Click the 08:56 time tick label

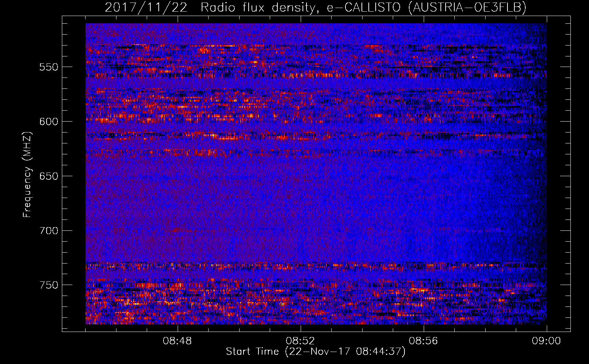click(423, 341)
